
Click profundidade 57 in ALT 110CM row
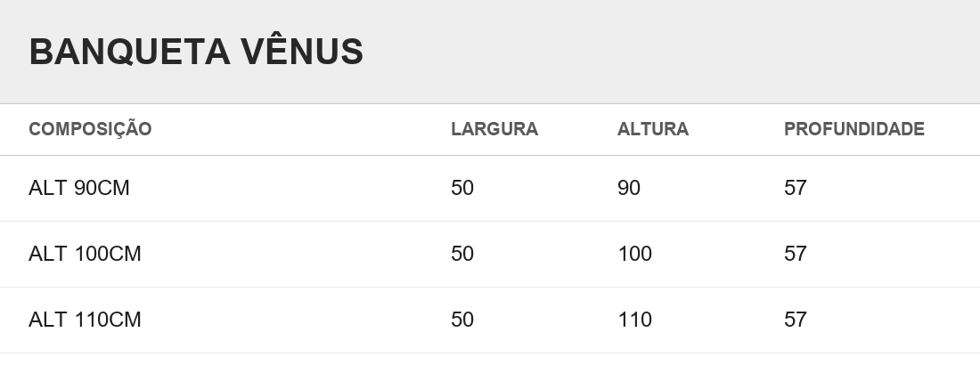point(796,320)
